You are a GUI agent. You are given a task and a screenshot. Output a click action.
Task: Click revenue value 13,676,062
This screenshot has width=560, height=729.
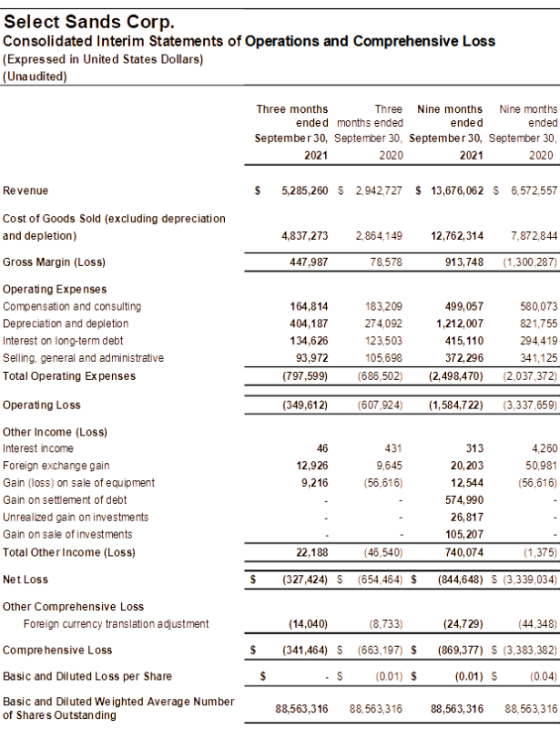pyautogui.click(x=457, y=190)
